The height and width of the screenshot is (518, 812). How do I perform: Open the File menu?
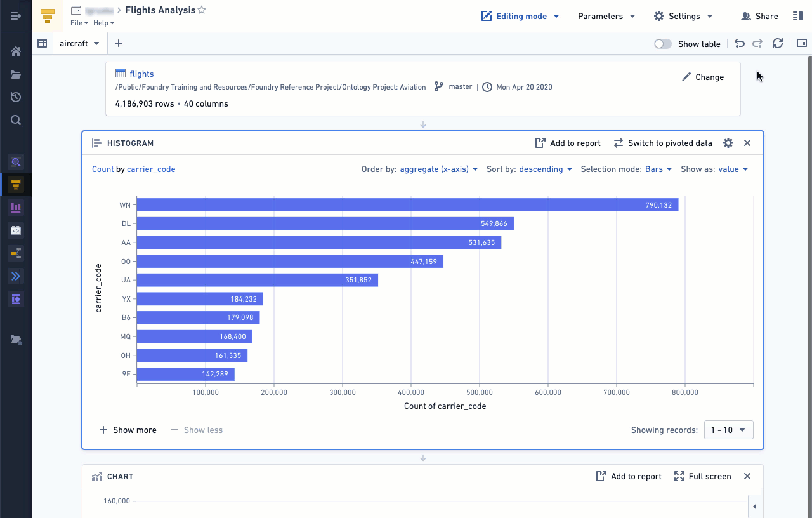coord(79,23)
